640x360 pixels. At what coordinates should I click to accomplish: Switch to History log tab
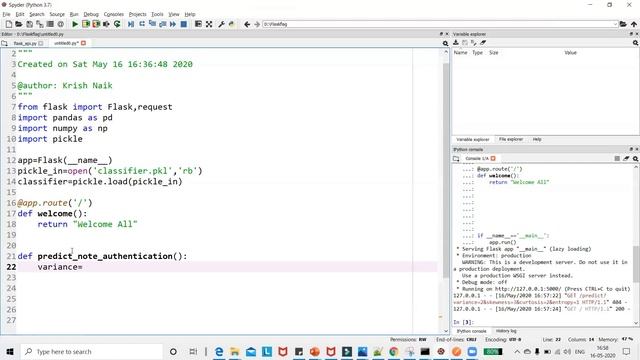tap(506, 331)
